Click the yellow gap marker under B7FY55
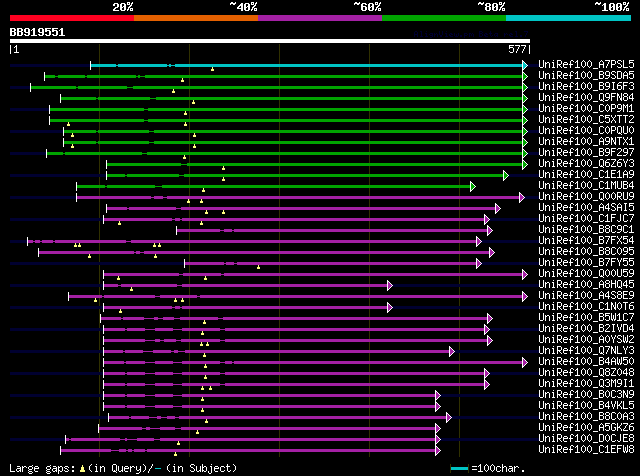The height and width of the screenshot is (476, 640). (x=258, y=267)
